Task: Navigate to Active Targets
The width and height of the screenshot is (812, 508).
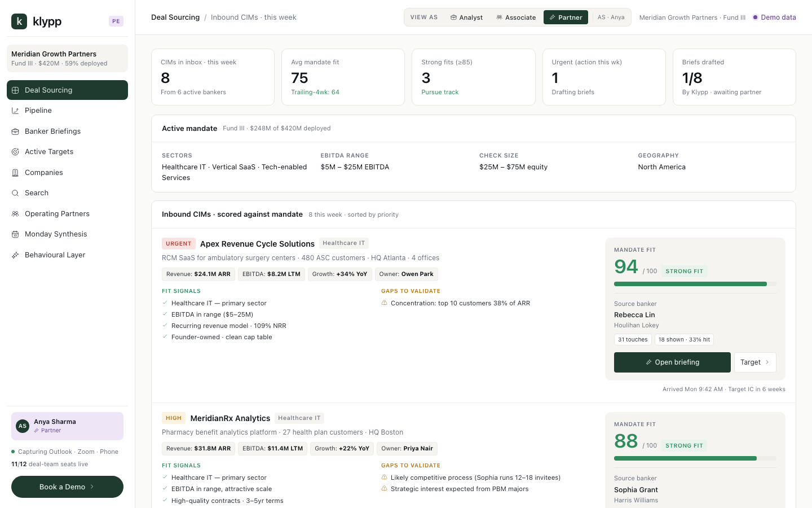Action: coord(67,152)
